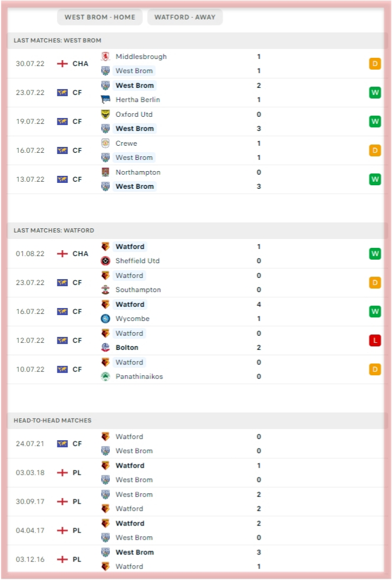Click the Panathinaikos club crest icon

tap(106, 376)
